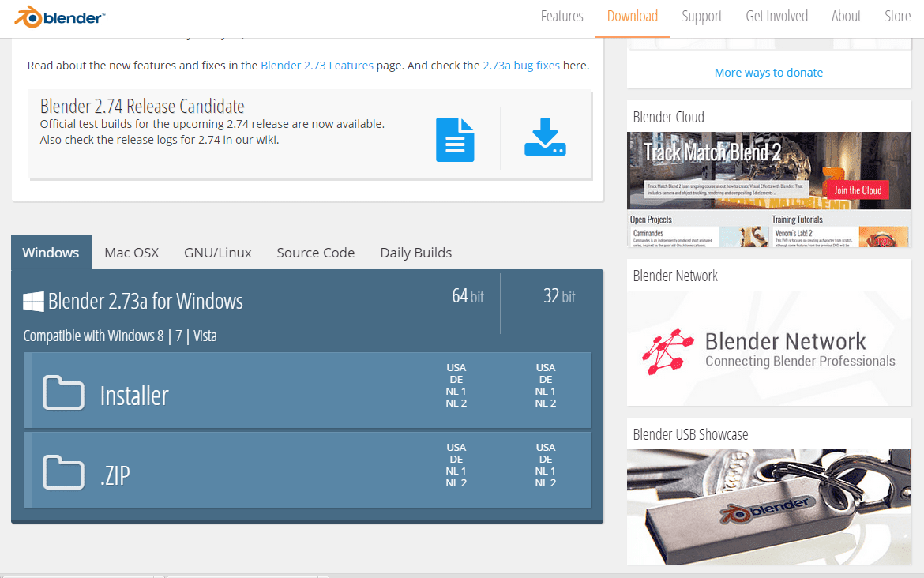Image resolution: width=924 pixels, height=578 pixels.
Task: Open the Blender 2.73 Features link
Action: coord(317,66)
